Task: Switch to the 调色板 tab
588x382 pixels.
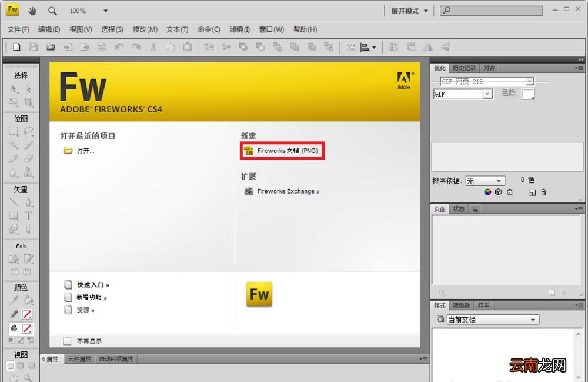Action: pos(461,305)
